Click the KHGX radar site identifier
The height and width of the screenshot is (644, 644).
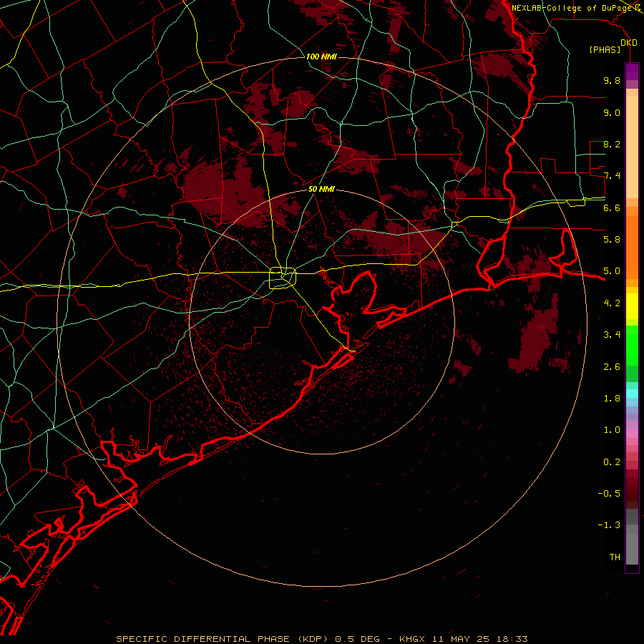[412, 639]
